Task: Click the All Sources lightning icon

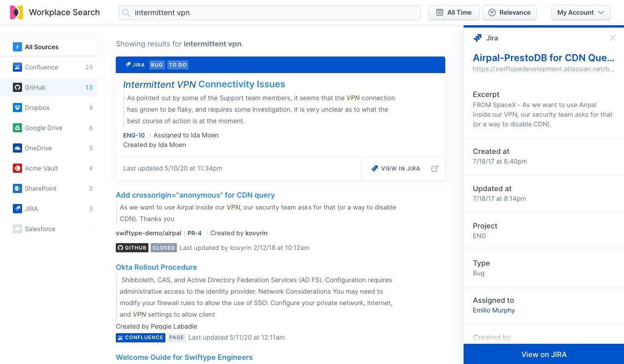Action: (x=17, y=47)
